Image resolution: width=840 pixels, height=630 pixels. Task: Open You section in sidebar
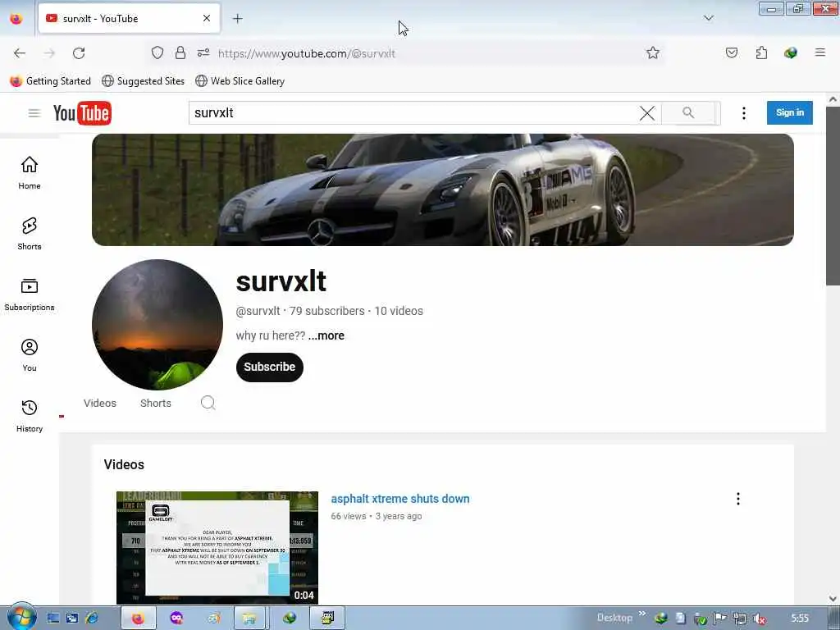click(30, 355)
